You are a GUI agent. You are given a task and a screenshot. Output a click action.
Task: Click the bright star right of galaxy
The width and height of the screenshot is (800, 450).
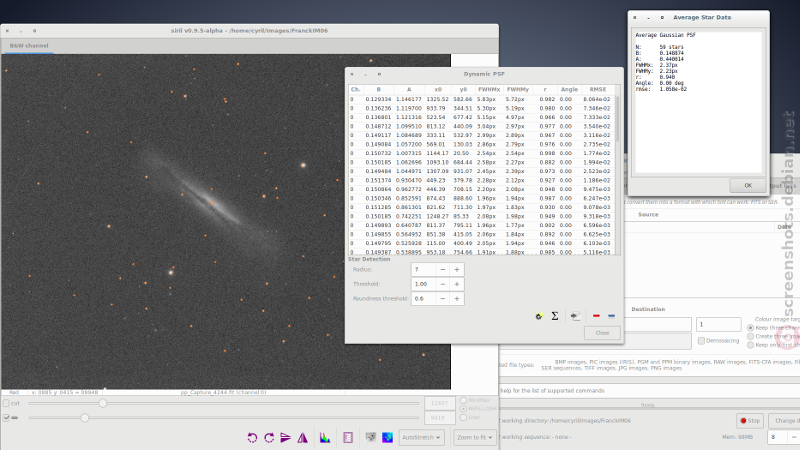point(303,165)
